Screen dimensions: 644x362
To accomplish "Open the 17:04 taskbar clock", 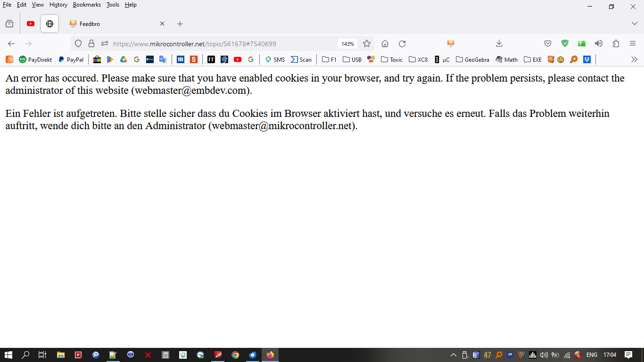I will click(610, 355).
